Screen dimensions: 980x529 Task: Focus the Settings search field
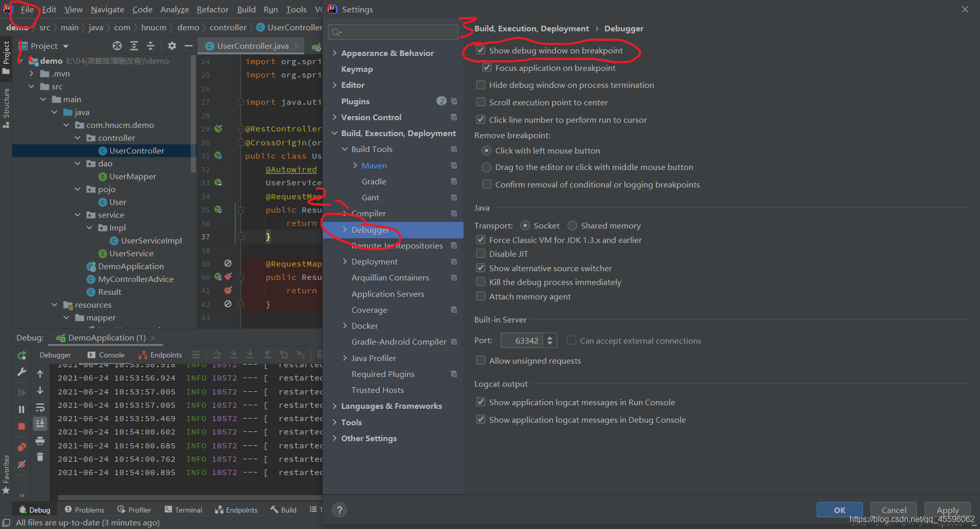click(x=394, y=32)
